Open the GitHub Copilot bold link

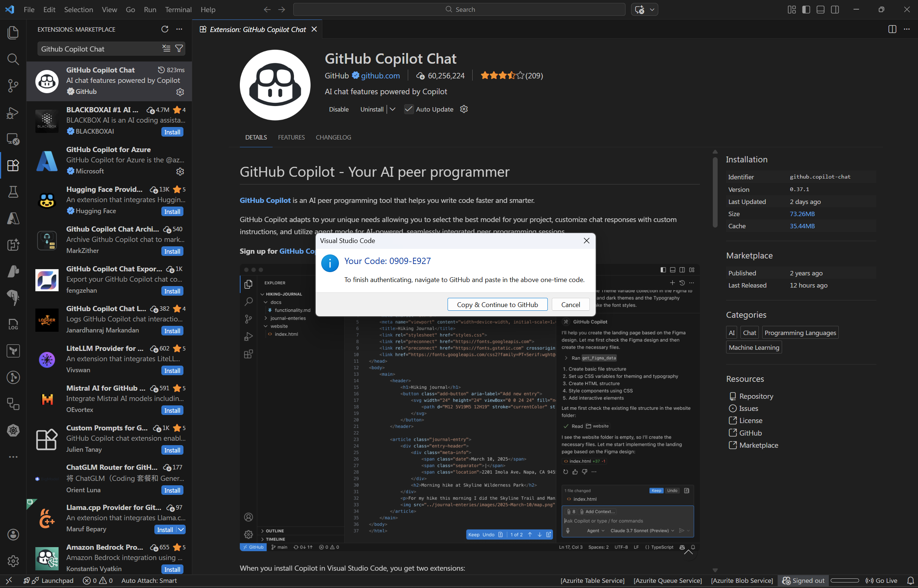265,200
